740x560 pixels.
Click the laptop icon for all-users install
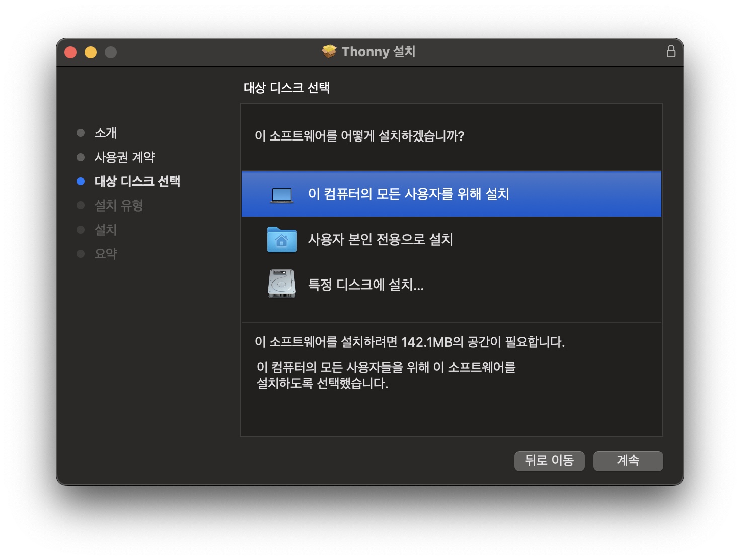coord(282,194)
